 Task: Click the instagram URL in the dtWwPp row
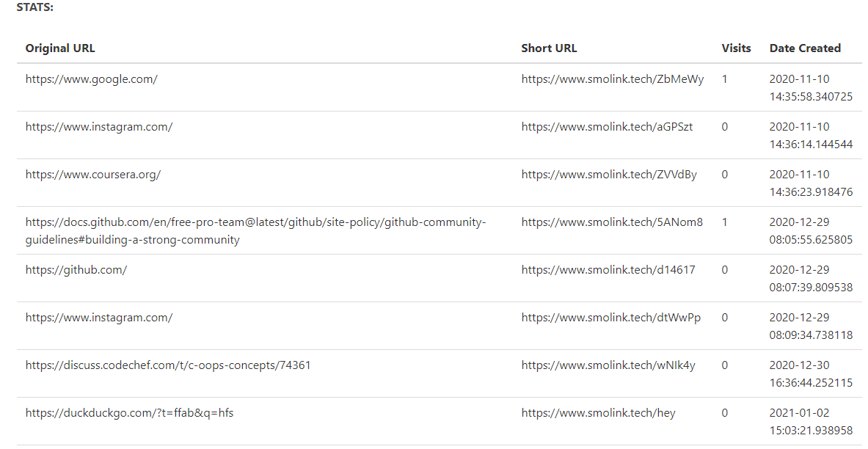point(99,317)
